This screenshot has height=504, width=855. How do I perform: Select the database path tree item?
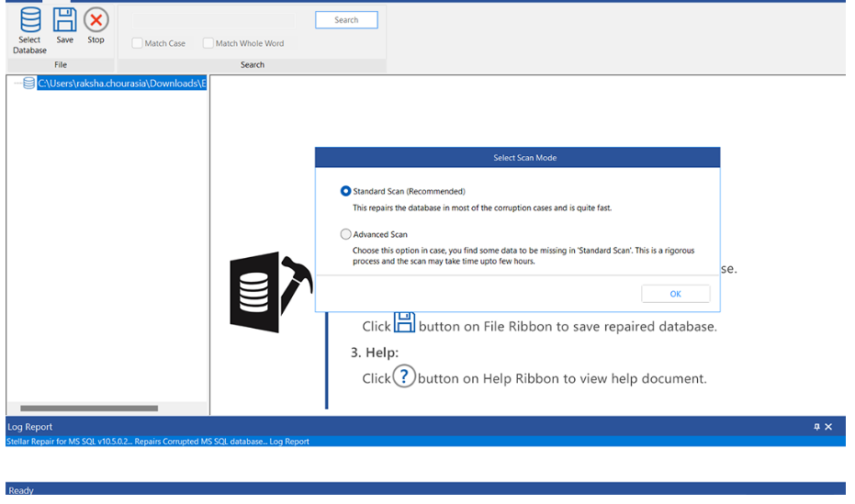(x=121, y=84)
